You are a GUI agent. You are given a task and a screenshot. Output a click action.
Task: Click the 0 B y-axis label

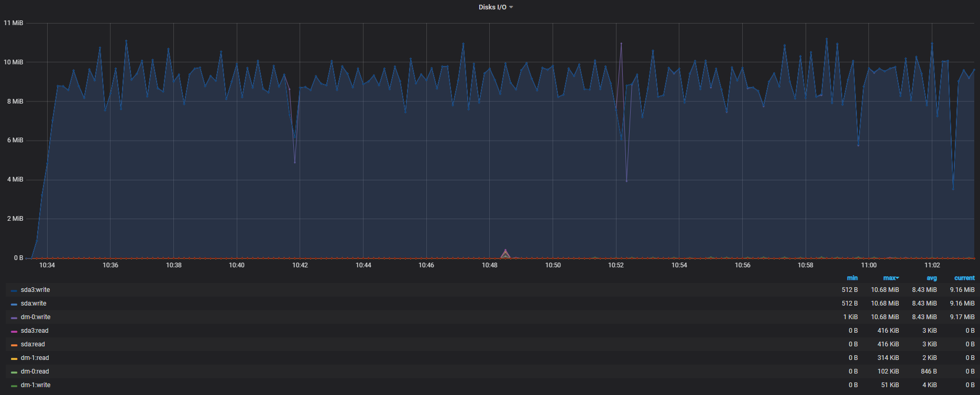point(18,258)
